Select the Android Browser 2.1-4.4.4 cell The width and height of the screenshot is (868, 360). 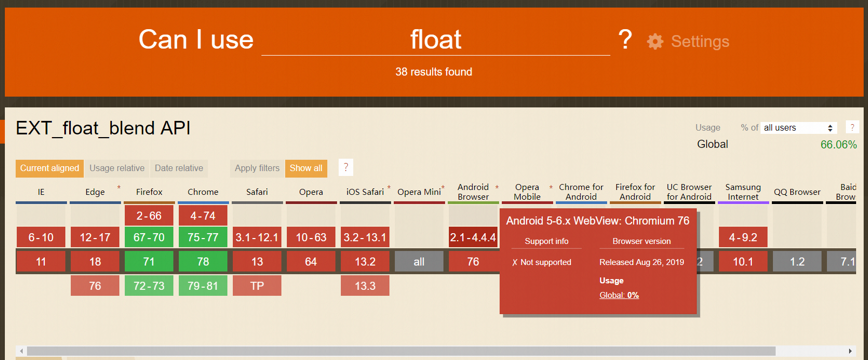pyautogui.click(x=473, y=237)
